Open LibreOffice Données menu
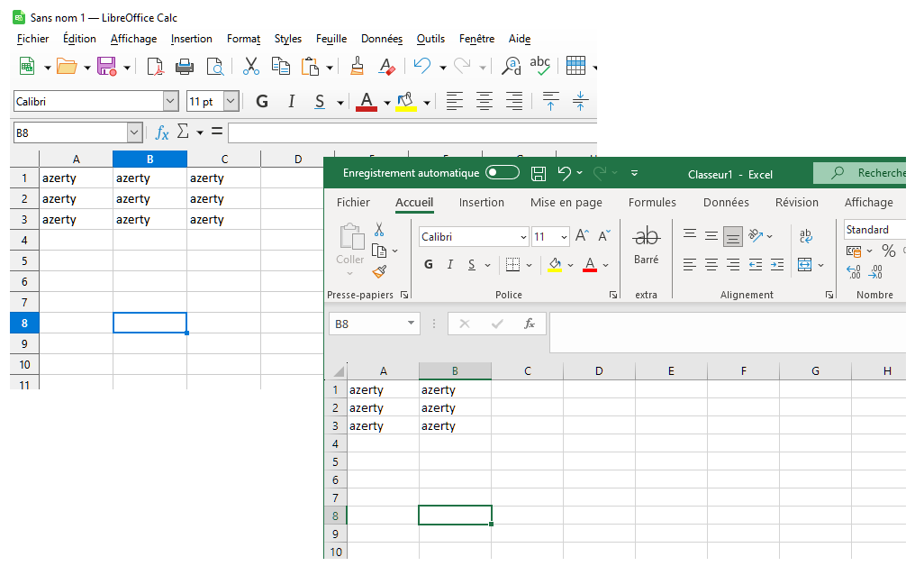The width and height of the screenshot is (924, 566). [382, 39]
